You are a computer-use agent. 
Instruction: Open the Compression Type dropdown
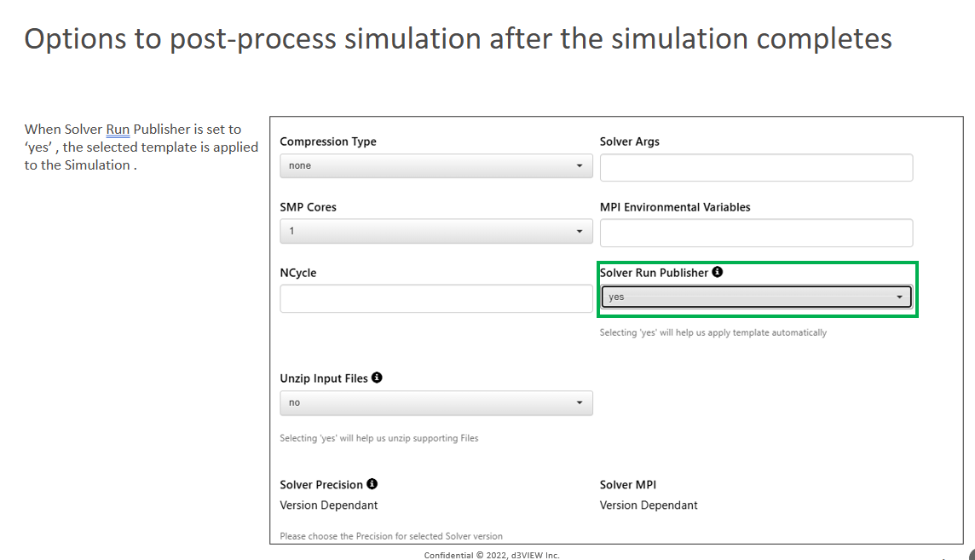tap(436, 165)
